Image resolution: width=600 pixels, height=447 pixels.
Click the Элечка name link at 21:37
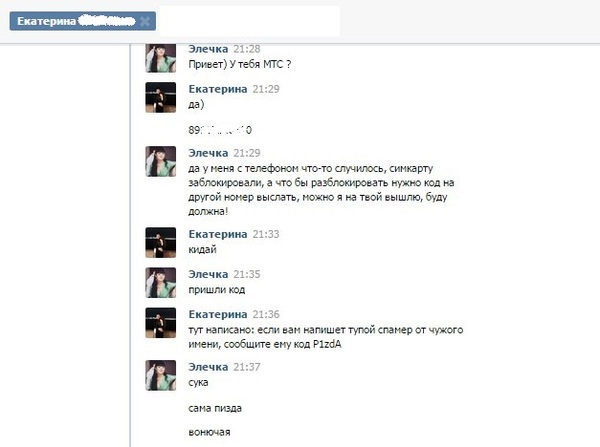[x=208, y=367]
